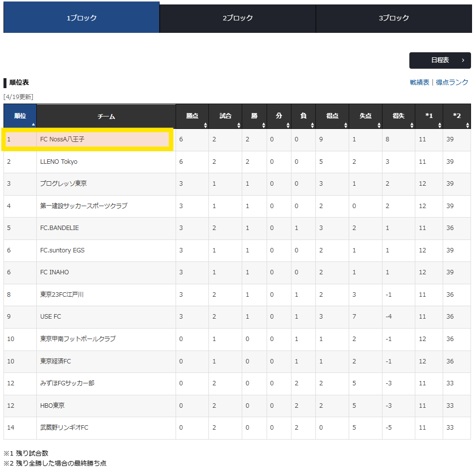Screen dimensions: 476x468
Task: Select the FC NossA八王子 team row
Action: coord(88,139)
